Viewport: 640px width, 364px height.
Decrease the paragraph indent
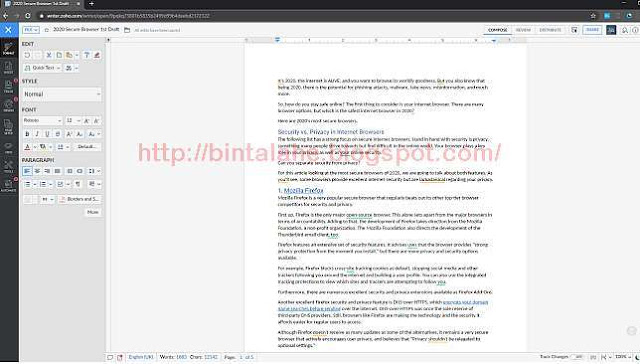tap(70, 171)
